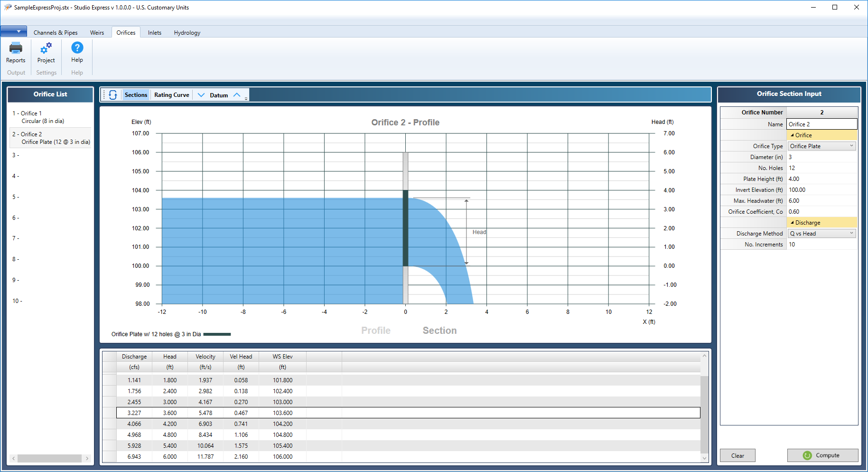Switch to the Hydrology tab
This screenshot has height=472, width=868.
(x=187, y=32)
